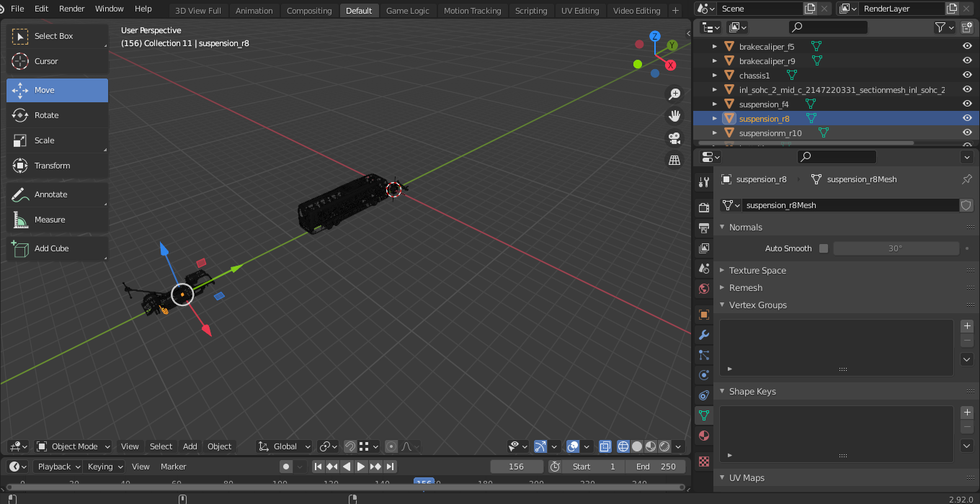This screenshot has width=980, height=504.
Task: Open the Object Constraints properties tab
Action: (x=704, y=395)
